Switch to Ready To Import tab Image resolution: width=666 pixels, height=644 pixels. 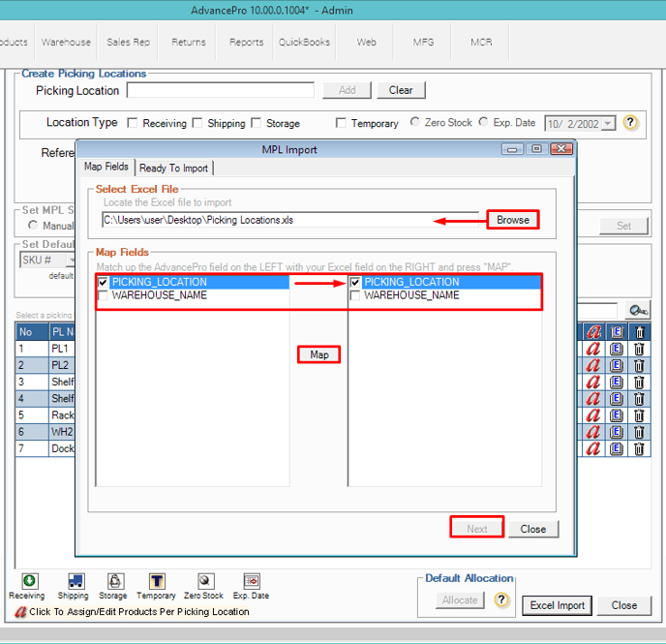click(x=173, y=168)
